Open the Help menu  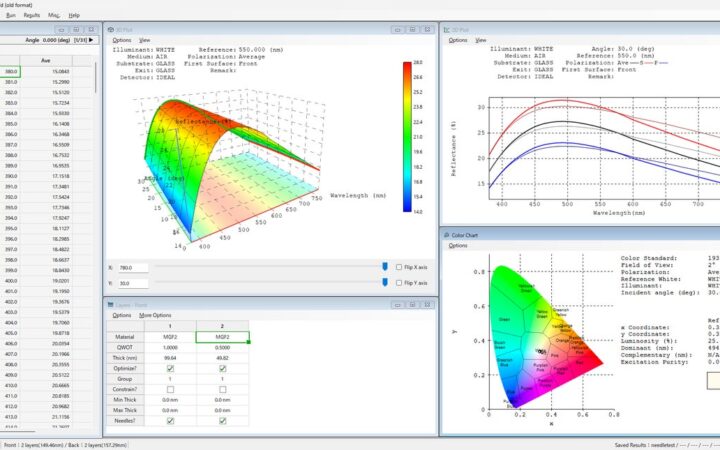74,15
